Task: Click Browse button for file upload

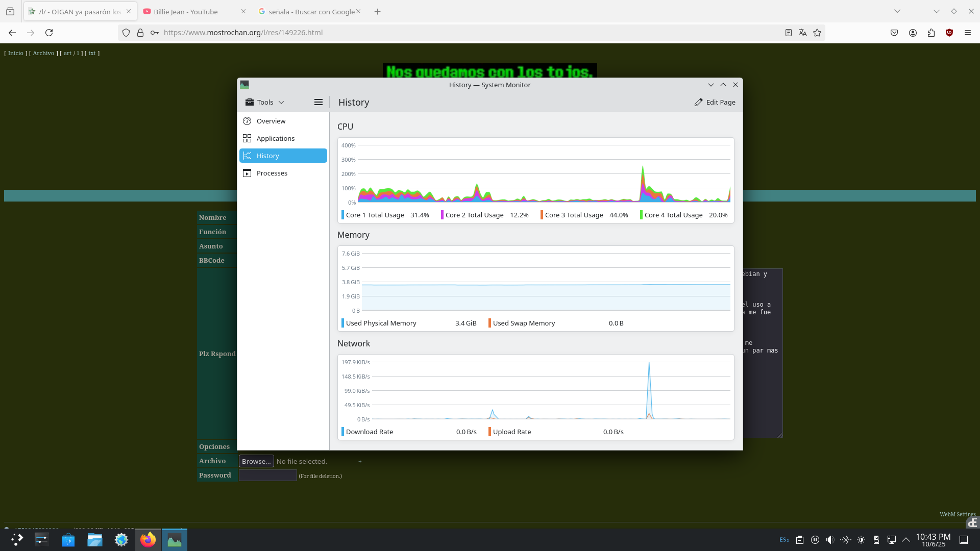Action: (256, 461)
